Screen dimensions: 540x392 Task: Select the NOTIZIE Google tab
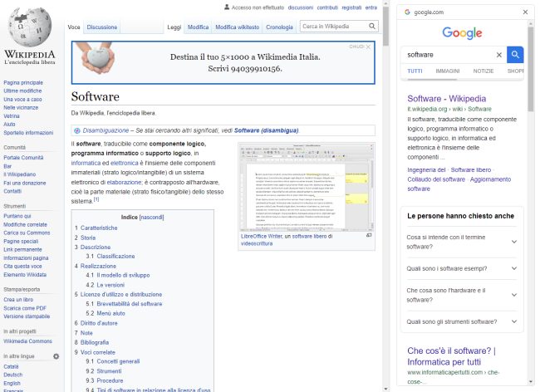(x=484, y=71)
